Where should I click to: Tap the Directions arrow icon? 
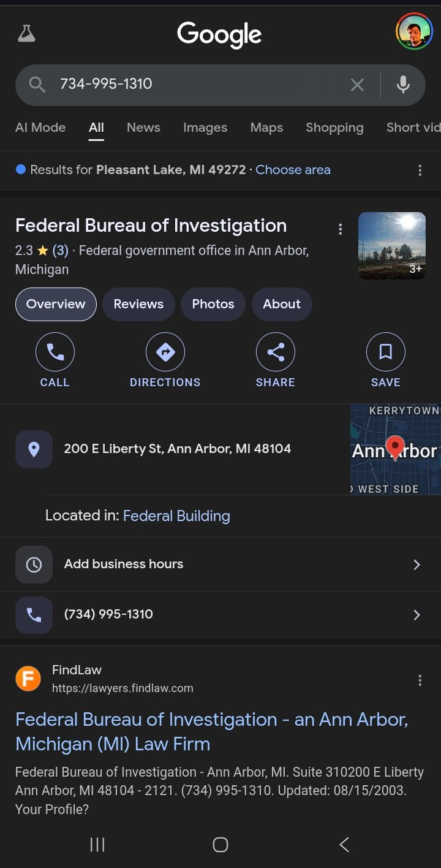tap(165, 352)
